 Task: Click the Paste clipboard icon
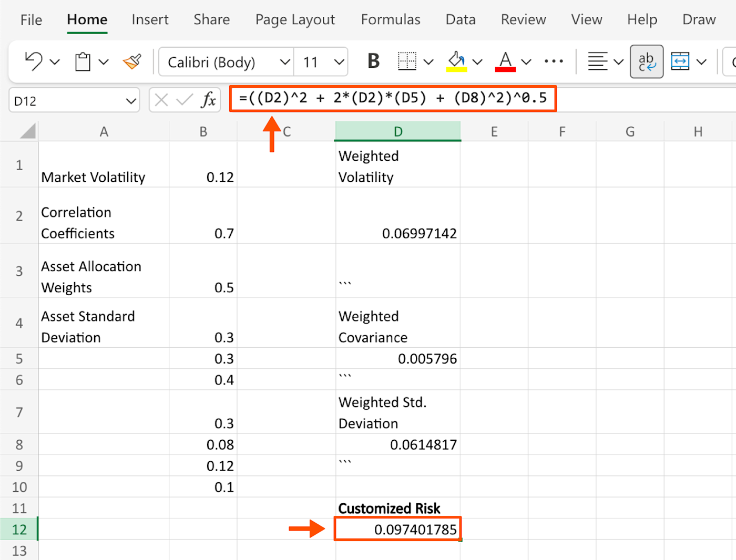(x=83, y=62)
